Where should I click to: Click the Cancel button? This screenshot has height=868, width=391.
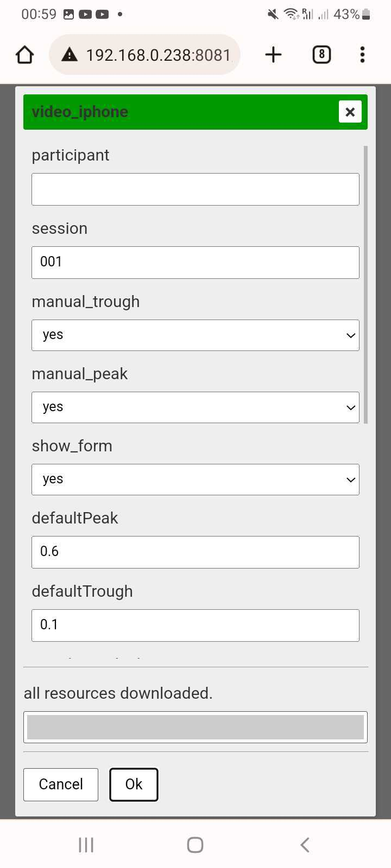61,784
